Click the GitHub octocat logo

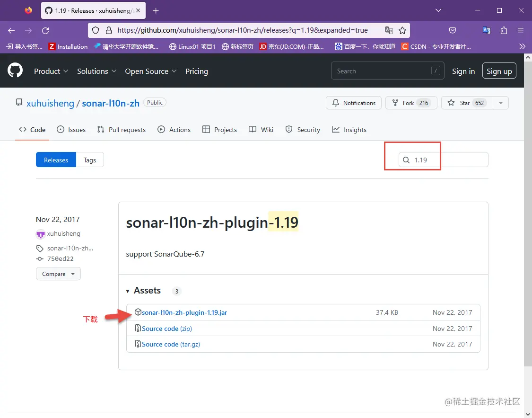click(15, 71)
